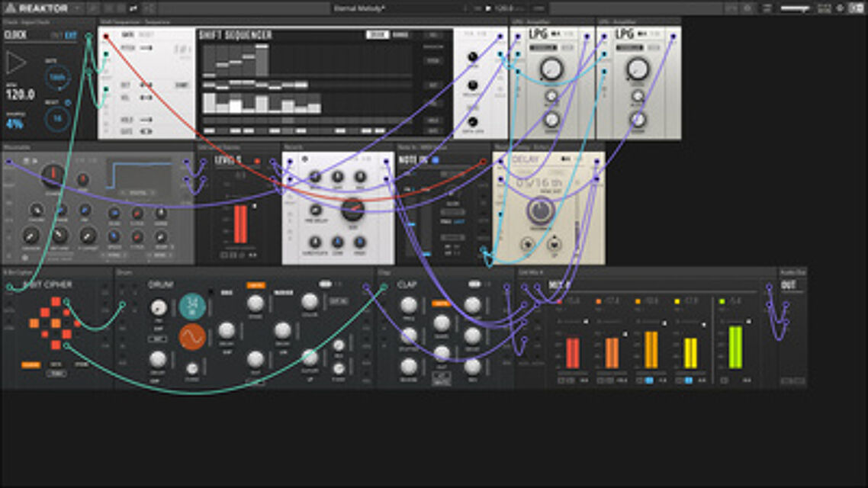868x488 pixels.
Task: Click the large center knob in Reverb
Action: coord(352,208)
